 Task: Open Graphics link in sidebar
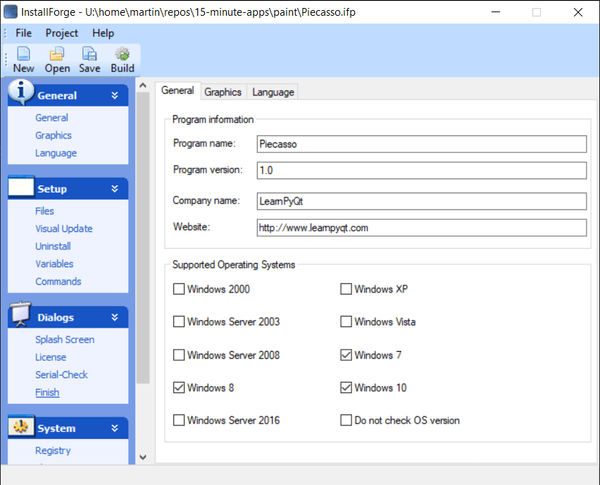pyautogui.click(x=53, y=135)
